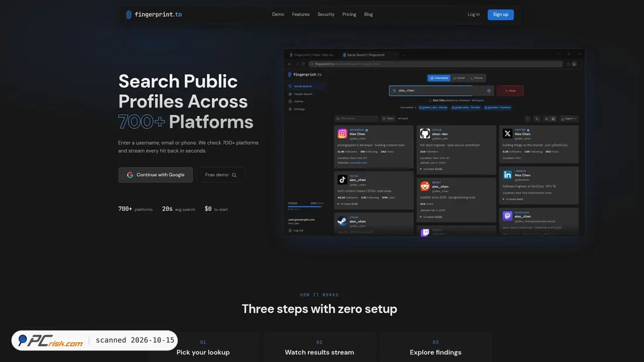Click the Watch results stream step card

pos(319,347)
